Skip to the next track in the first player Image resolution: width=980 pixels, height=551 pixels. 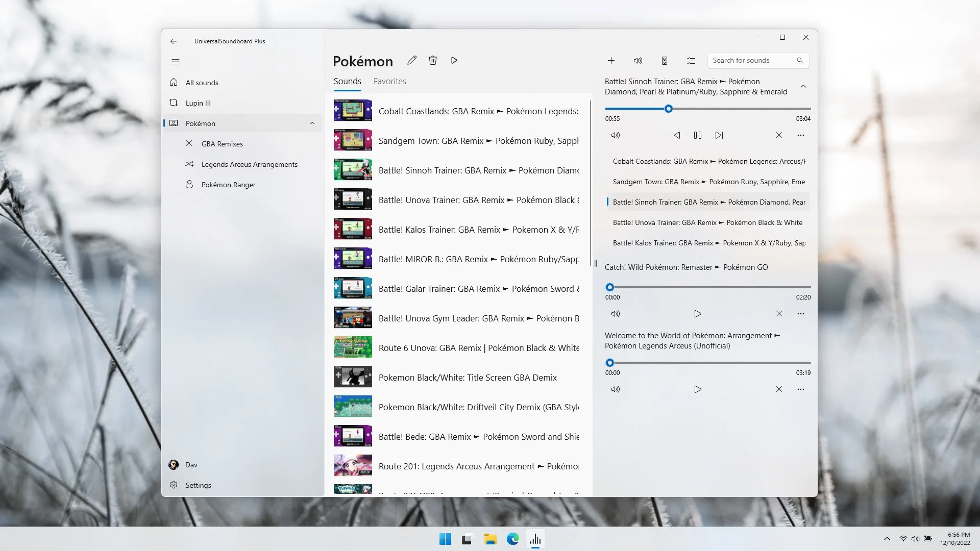tap(719, 135)
